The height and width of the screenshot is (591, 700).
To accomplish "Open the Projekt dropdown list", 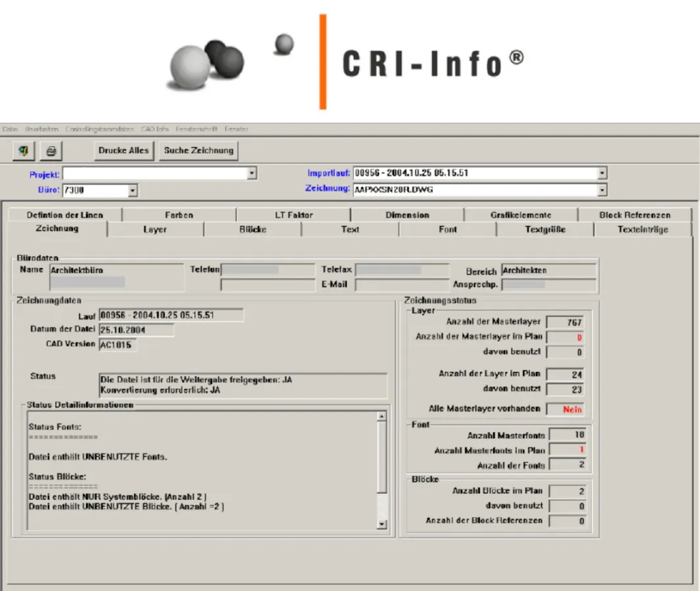I will point(251,173).
